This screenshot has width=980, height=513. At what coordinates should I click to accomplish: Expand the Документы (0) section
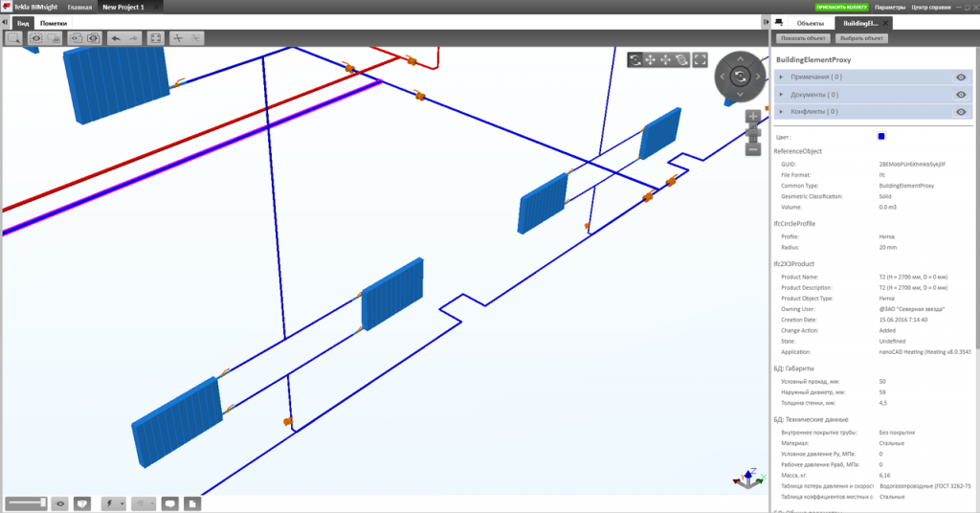781,95
